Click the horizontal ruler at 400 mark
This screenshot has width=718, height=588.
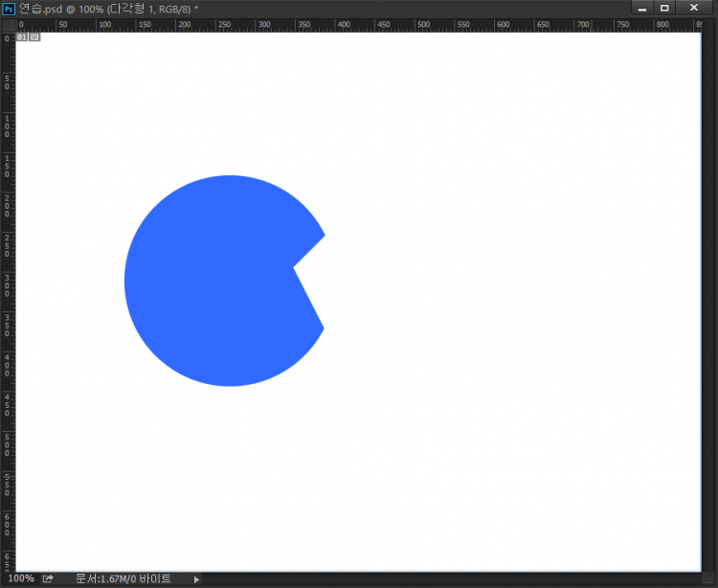tap(384, 24)
